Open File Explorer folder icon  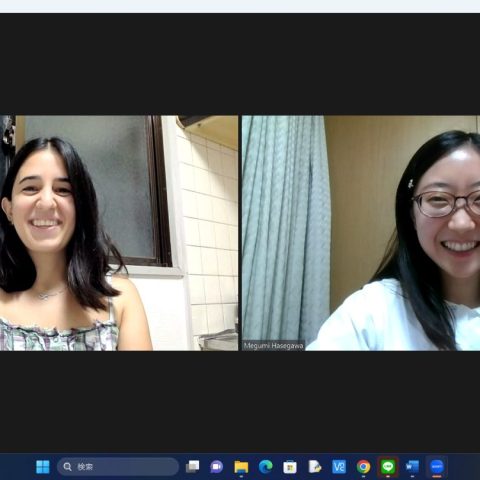(x=241, y=467)
